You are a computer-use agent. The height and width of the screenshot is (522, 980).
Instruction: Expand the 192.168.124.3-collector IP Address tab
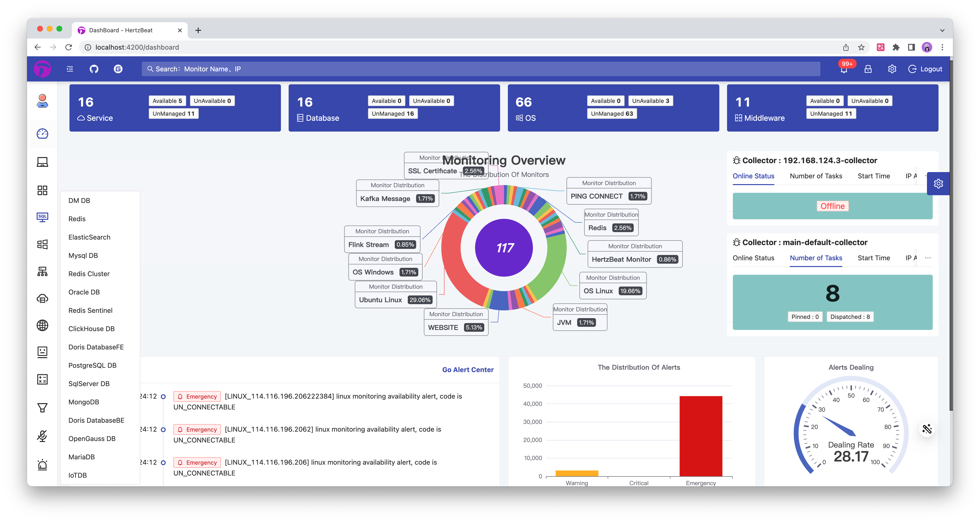coord(909,175)
